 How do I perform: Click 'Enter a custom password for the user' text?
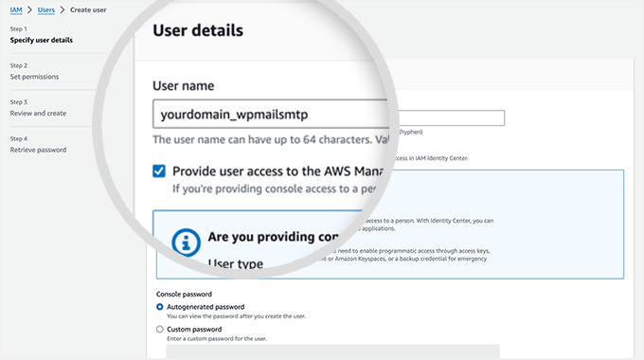[x=217, y=338]
